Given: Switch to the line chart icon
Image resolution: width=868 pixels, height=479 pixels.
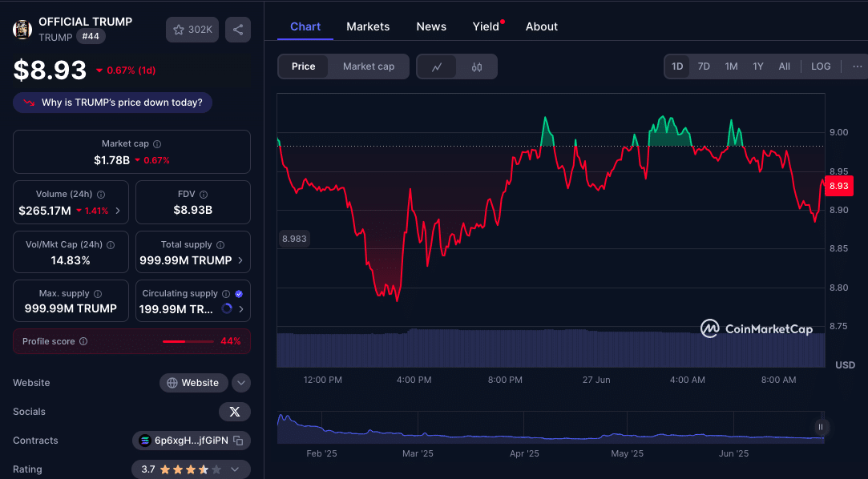Looking at the screenshot, I should coord(437,67).
